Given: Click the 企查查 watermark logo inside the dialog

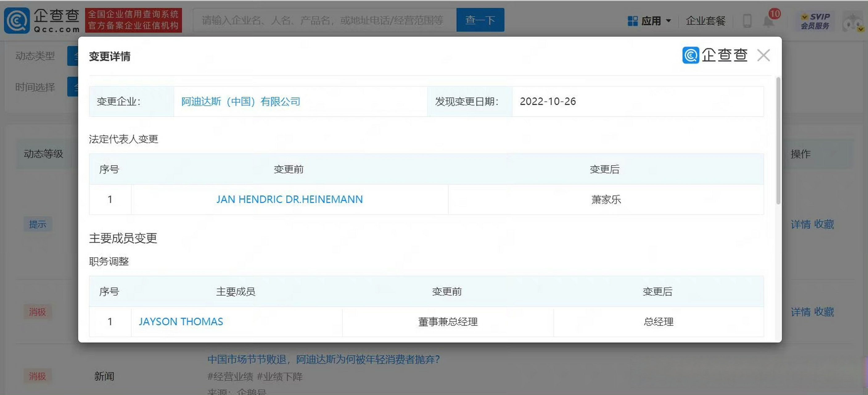Looking at the screenshot, I should pos(714,55).
